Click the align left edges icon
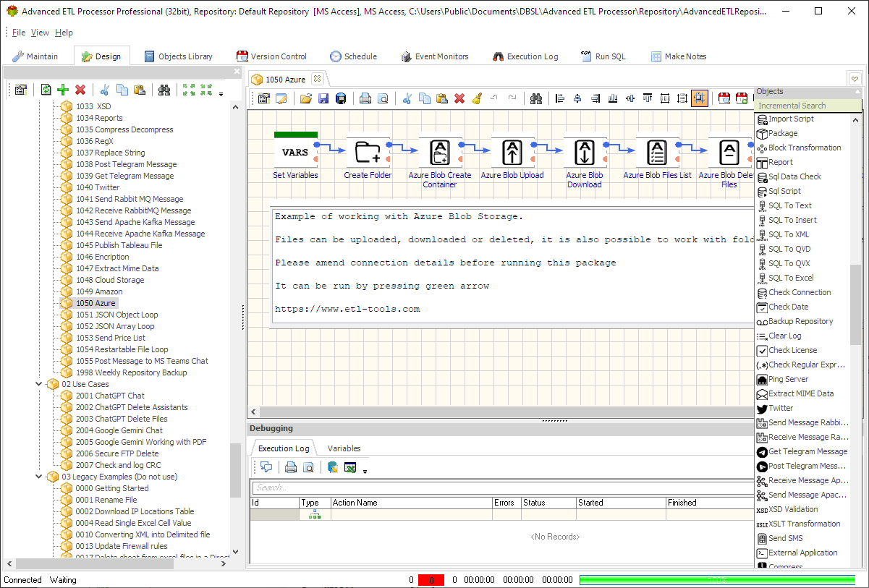The image size is (869, 588). pyautogui.click(x=561, y=98)
